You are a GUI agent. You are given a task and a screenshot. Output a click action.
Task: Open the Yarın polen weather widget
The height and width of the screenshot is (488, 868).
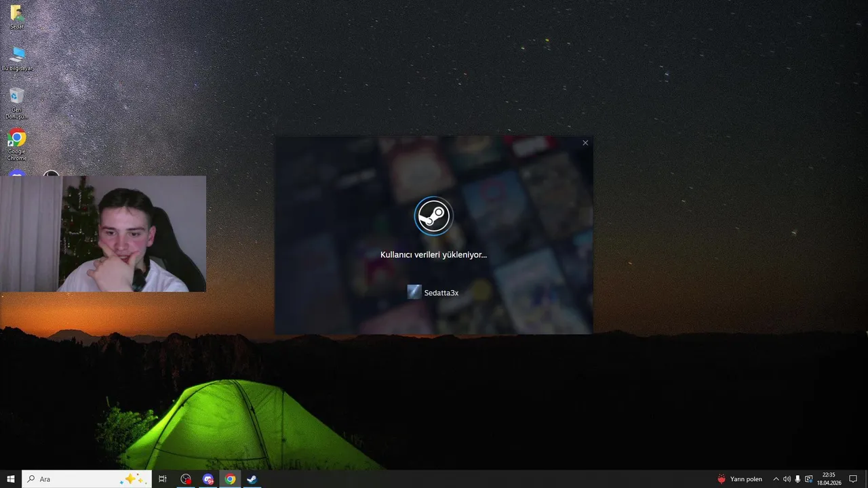[x=740, y=479]
